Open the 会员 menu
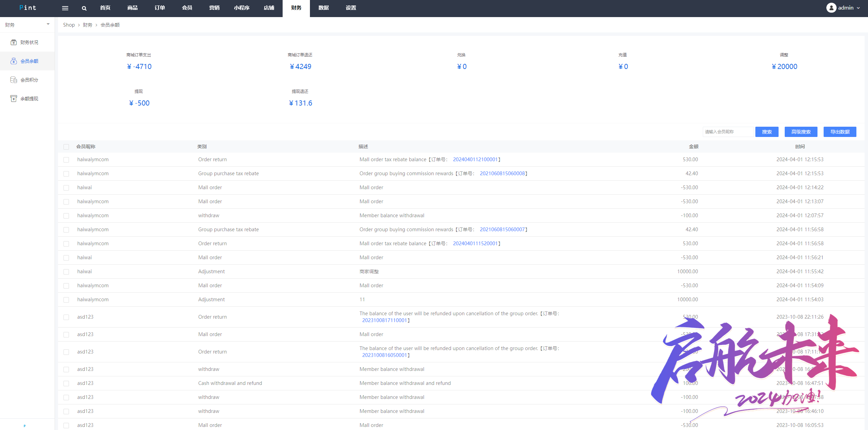The width and height of the screenshot is (868, 430). click(187, 8)
